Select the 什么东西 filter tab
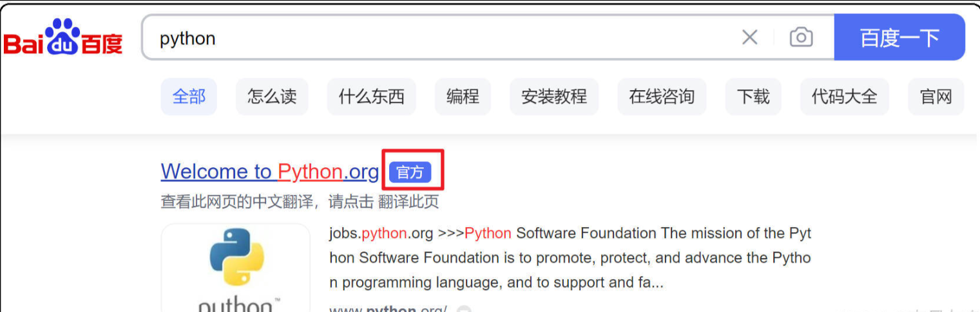This screenshot has height=312, width=980. click(372, 97)
